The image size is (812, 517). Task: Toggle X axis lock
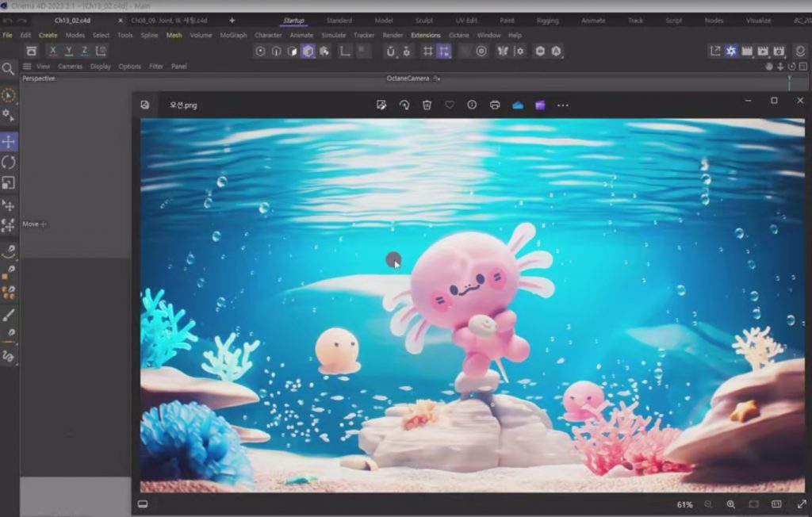pos(53,51)
